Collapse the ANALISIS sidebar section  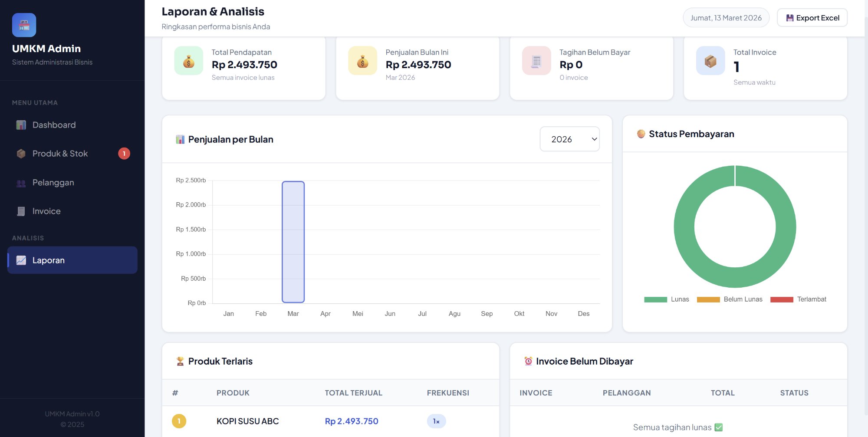coord(28,238)
